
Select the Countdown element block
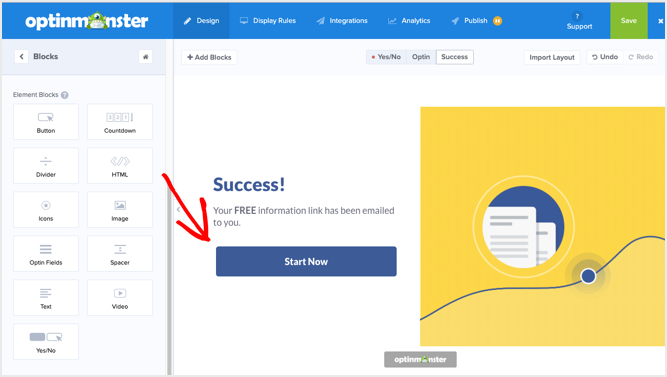[120, 122]
